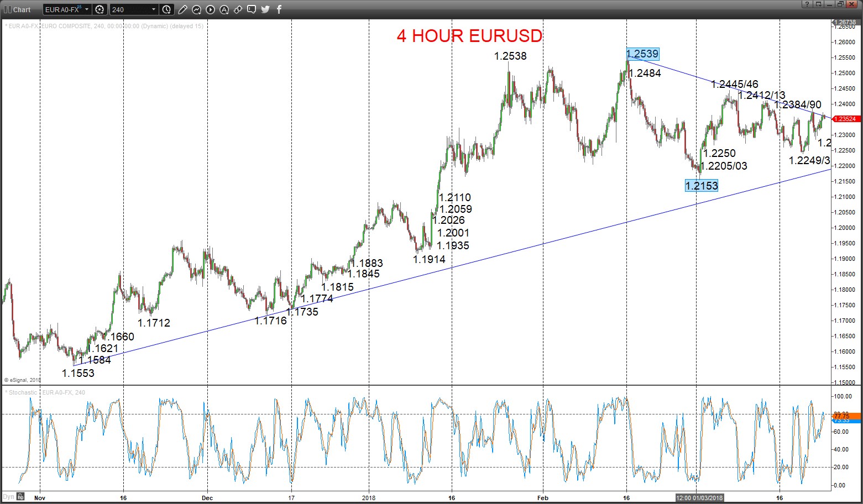Click the 1.1735 annotation

click(x=302, y=312)
